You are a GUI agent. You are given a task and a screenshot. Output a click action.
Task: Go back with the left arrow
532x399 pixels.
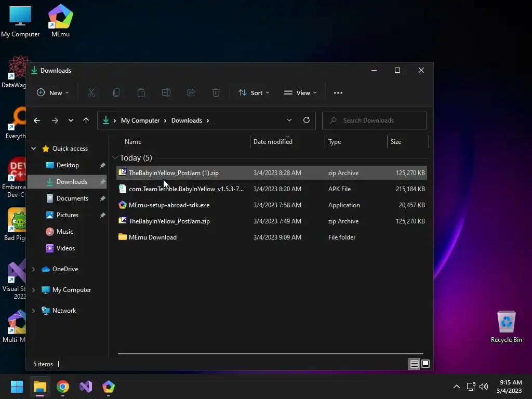click(x=37, y=121)
